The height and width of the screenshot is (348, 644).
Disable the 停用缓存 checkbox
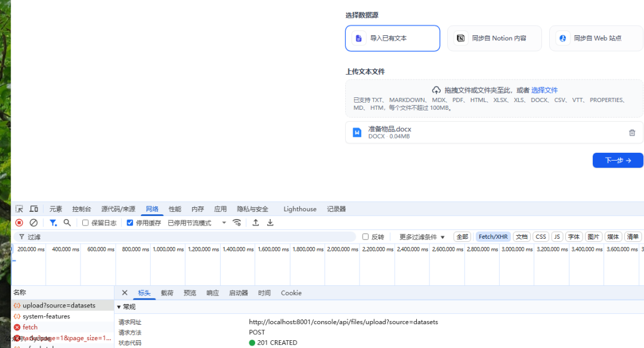coord(129,222)
